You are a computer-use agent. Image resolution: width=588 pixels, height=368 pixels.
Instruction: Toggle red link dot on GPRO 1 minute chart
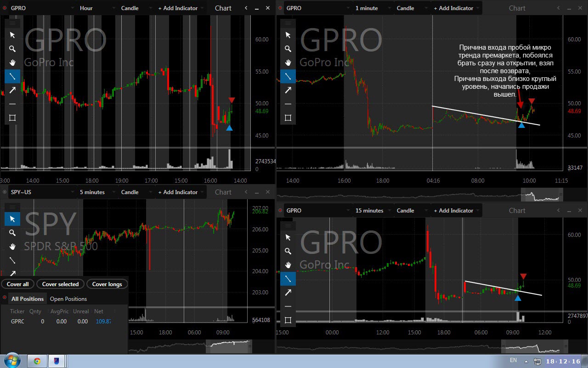[x=280, y=8]
